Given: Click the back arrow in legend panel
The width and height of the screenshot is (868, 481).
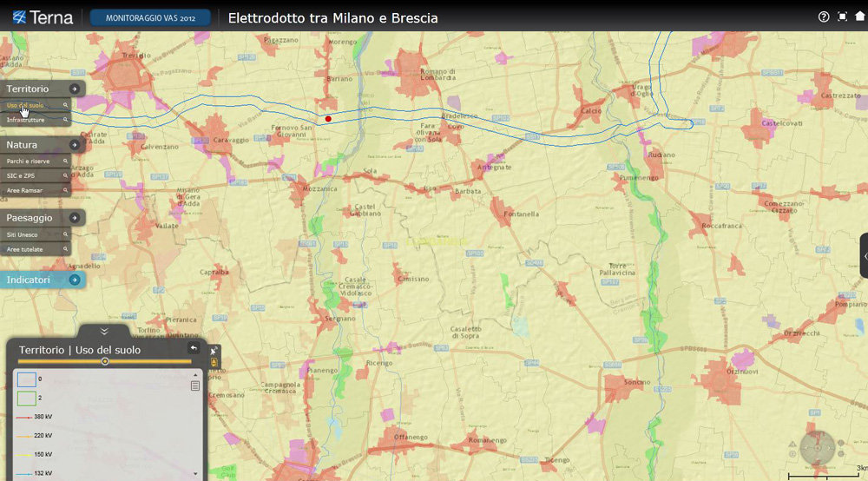Looking at the screenshot, I should (194, 347).
